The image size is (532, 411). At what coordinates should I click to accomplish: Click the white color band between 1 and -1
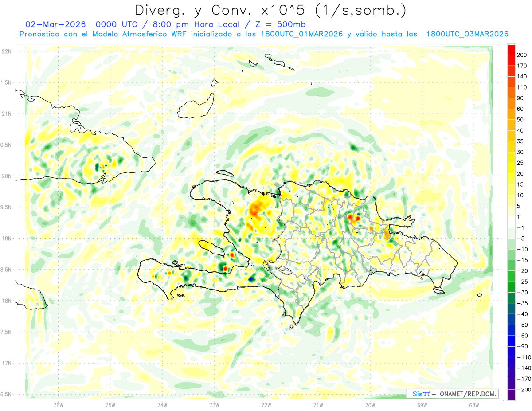511,222
